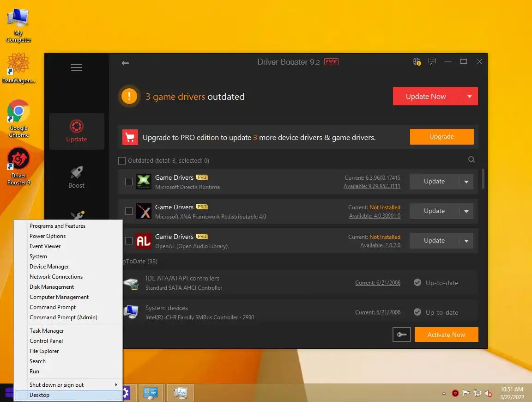Open Device Manager from context menu
Screen dimensions: 532x402
(68, 267)
